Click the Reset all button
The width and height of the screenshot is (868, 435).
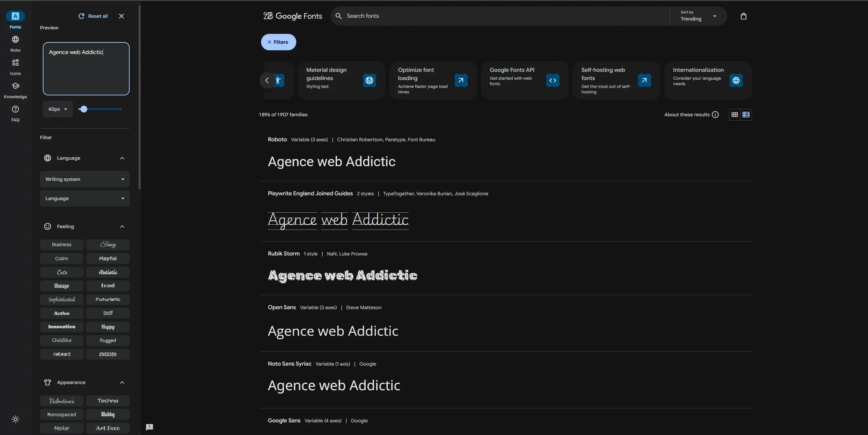coord(93,16)
